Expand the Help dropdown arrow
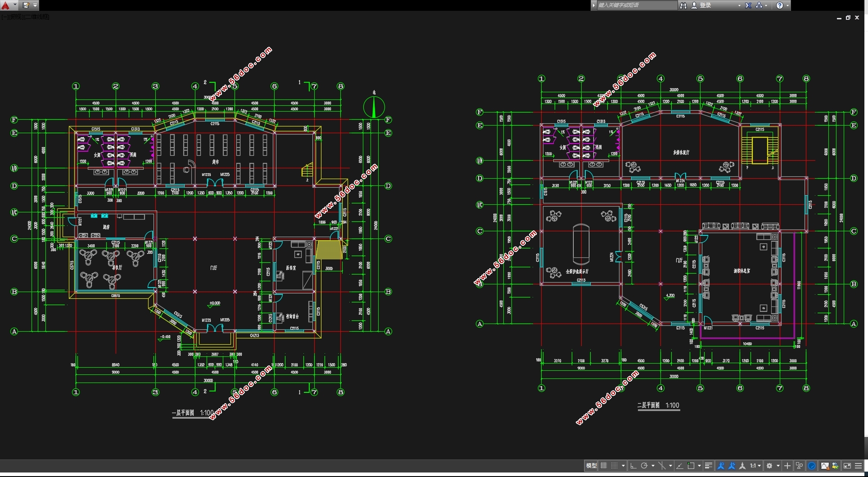868x477 pixels. click(x=787, y=5)
